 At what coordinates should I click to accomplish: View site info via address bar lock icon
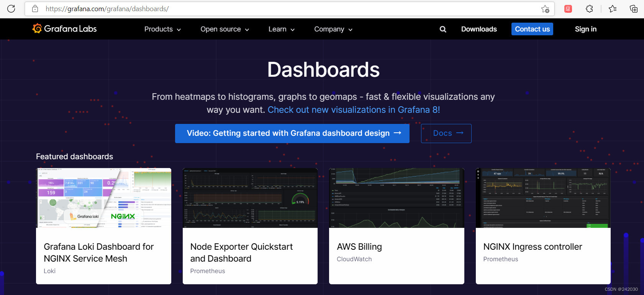click(35, 8)
